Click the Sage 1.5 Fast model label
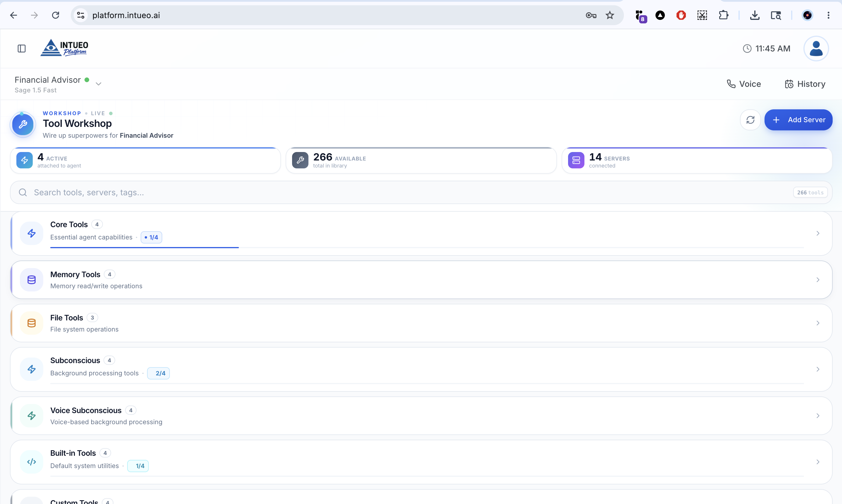This screenshot has height=504, width=842. (36, 90)
